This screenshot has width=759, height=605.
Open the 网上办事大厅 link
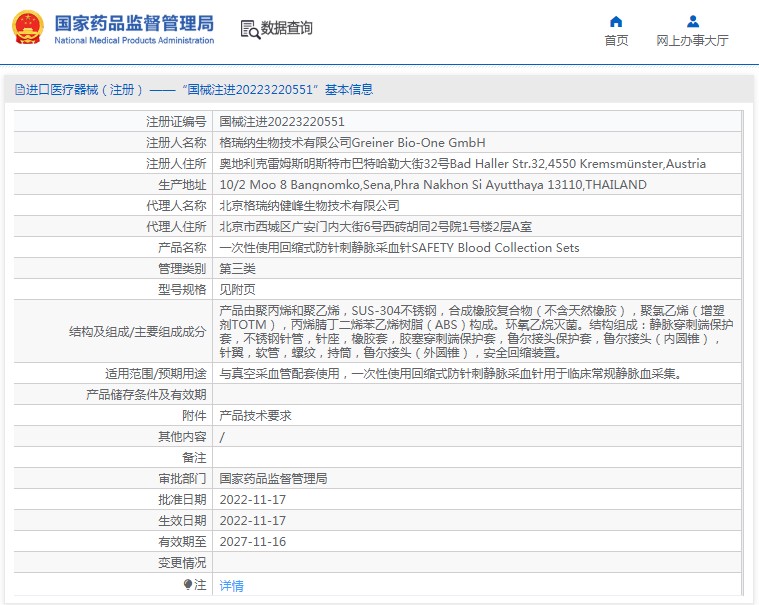click(x=692, y=41)
